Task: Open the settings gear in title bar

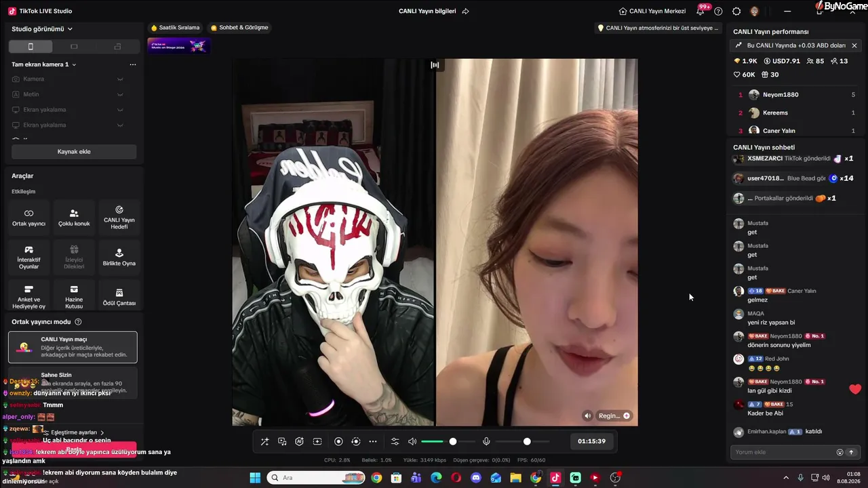Action: pos(736,11)
